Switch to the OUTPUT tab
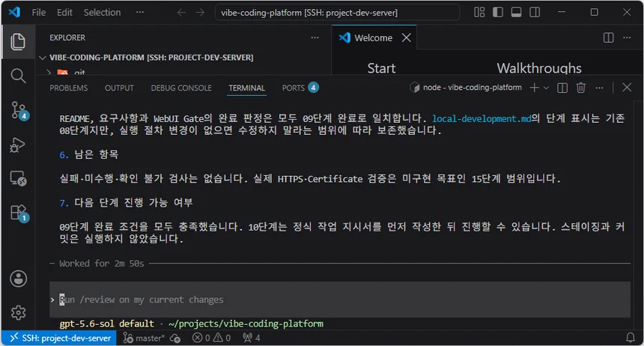The height and width of the screenshot is (346, 644). (x=119, y=88)
